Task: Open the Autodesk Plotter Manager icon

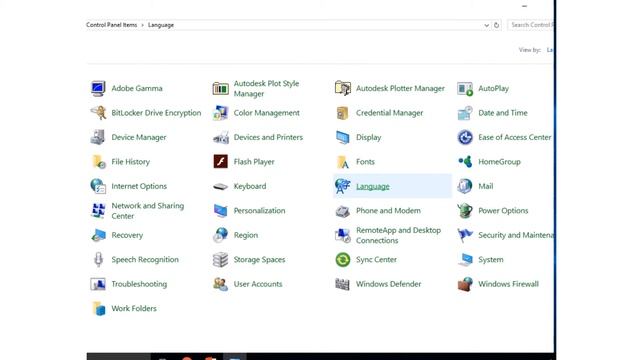Action: coord(342,88)
